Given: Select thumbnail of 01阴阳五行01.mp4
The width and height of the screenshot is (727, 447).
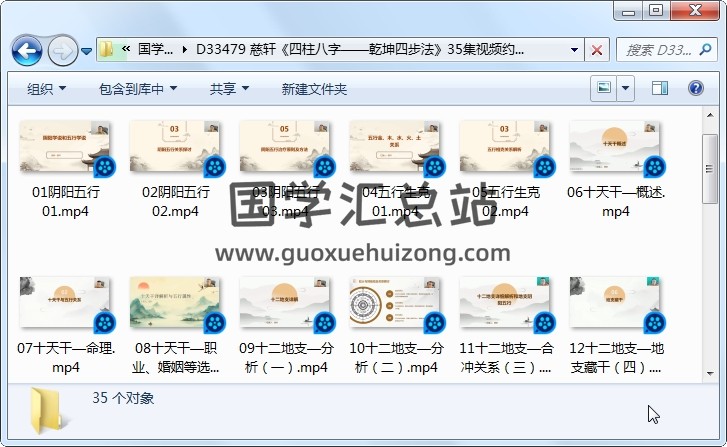Looking at the screenshot, I should pos(65,147).
